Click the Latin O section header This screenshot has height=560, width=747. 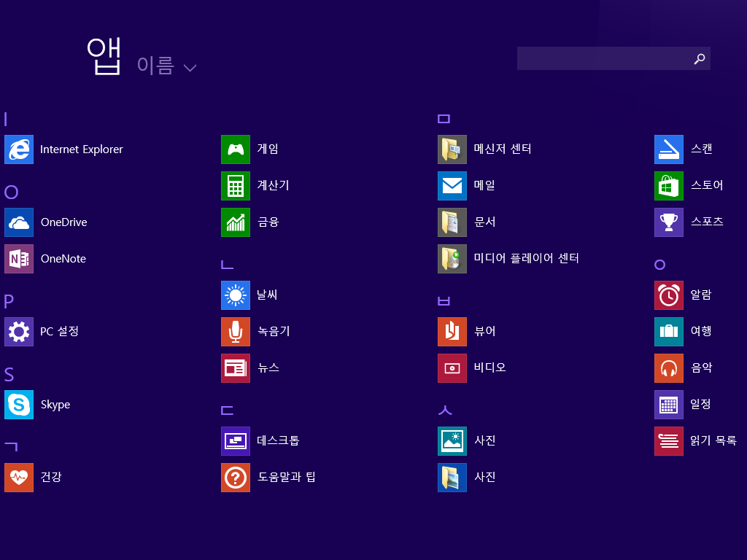tap(12, 192)
